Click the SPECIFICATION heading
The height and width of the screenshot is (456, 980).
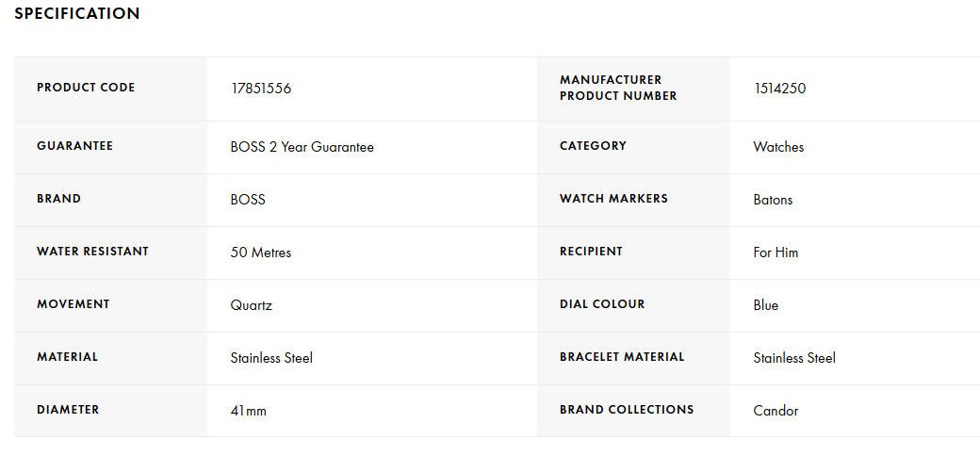[77, 14]
